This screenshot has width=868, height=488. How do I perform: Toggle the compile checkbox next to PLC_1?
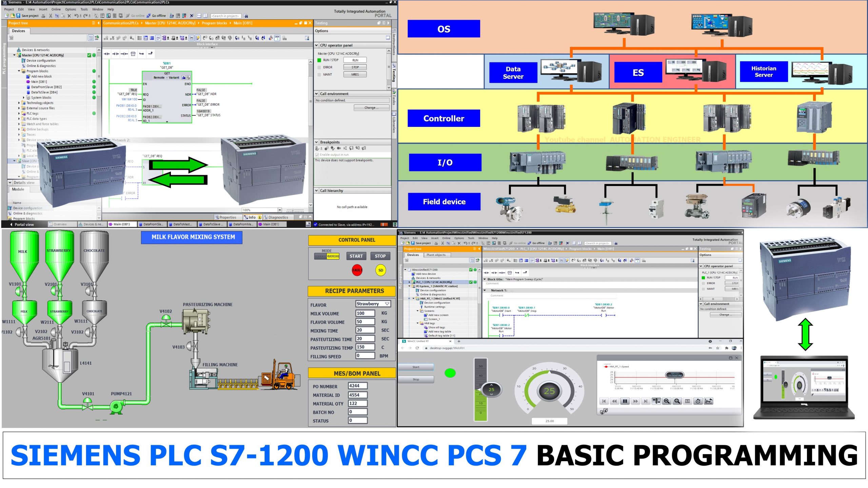pos(471,282)
